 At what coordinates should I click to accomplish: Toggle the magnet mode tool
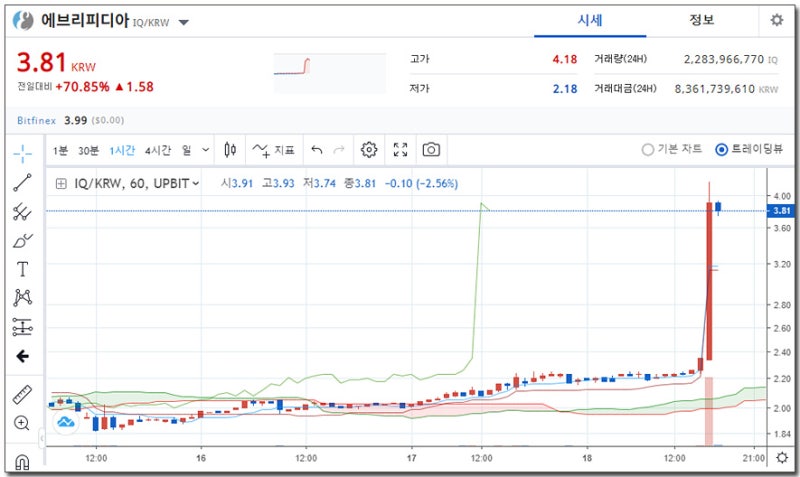(22, 462)
